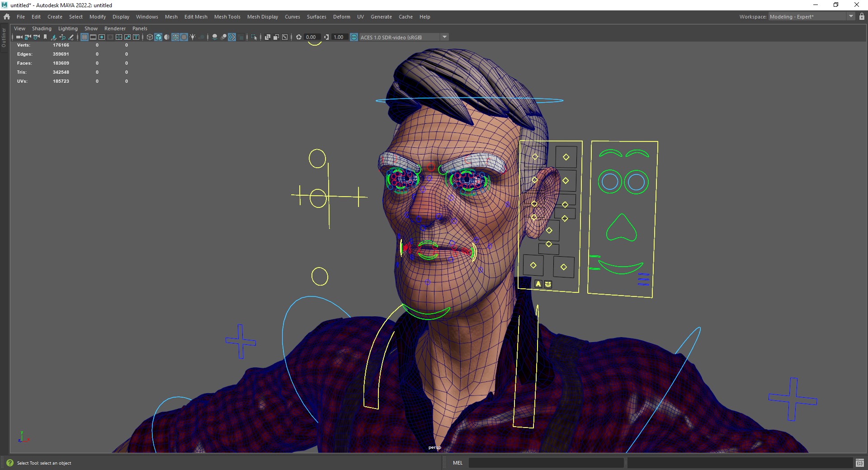
Task: Click the Depth of Field icon
Action: (241, 37)
